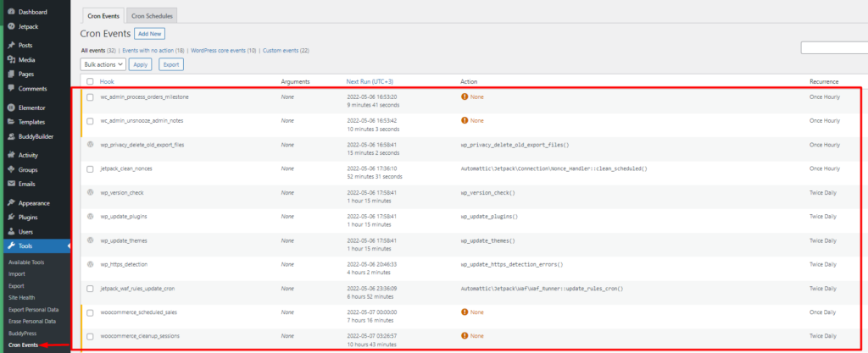Tick the select-all checkbox in Hook header
The width and height of the screenshot is (868, 353).
90,81
